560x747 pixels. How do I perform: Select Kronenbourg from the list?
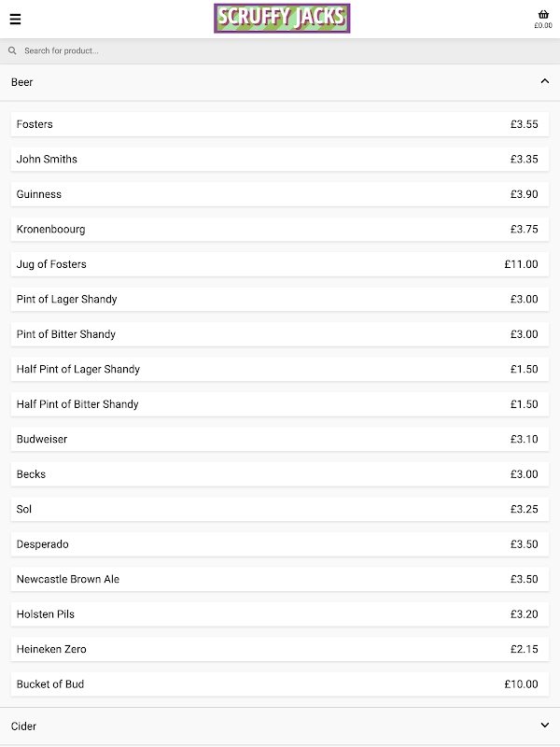coord(279,230)
